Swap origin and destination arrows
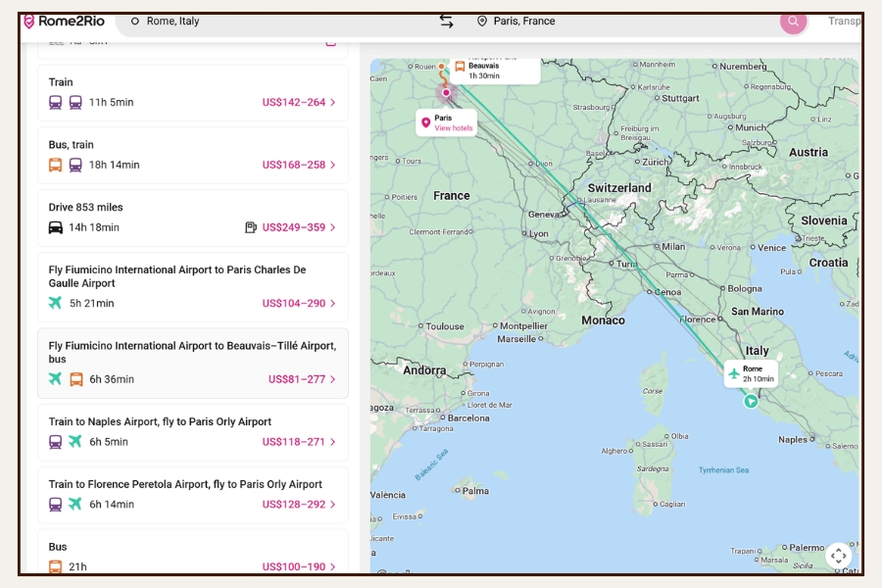The image size is (882, 588). click(447, 22)
